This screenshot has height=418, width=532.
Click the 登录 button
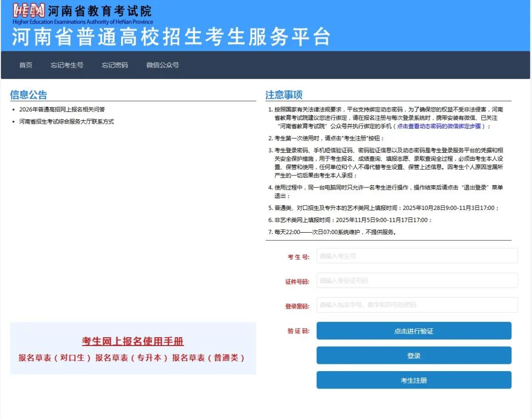(414, 355)
